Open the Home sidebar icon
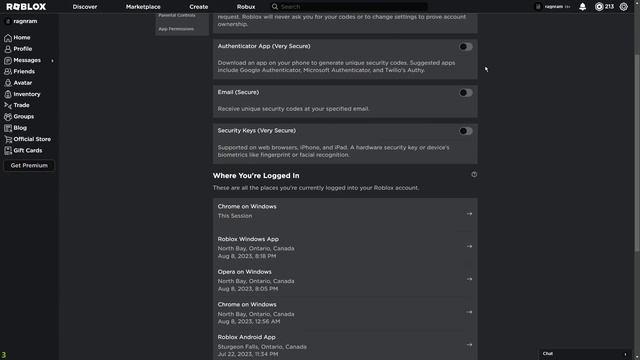Image resolution: width=640 pixels, height=360 pixels. [x=8, y=38]
